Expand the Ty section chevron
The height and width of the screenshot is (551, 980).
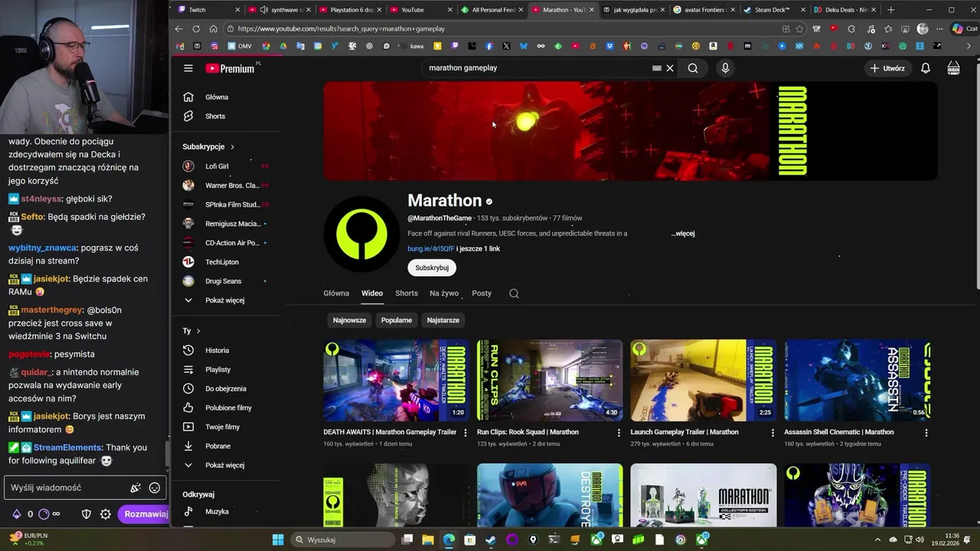198,331
